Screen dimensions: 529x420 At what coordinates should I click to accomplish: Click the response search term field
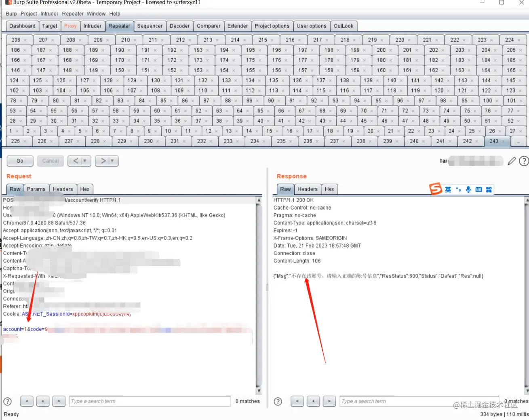click(x=419, y=401)
